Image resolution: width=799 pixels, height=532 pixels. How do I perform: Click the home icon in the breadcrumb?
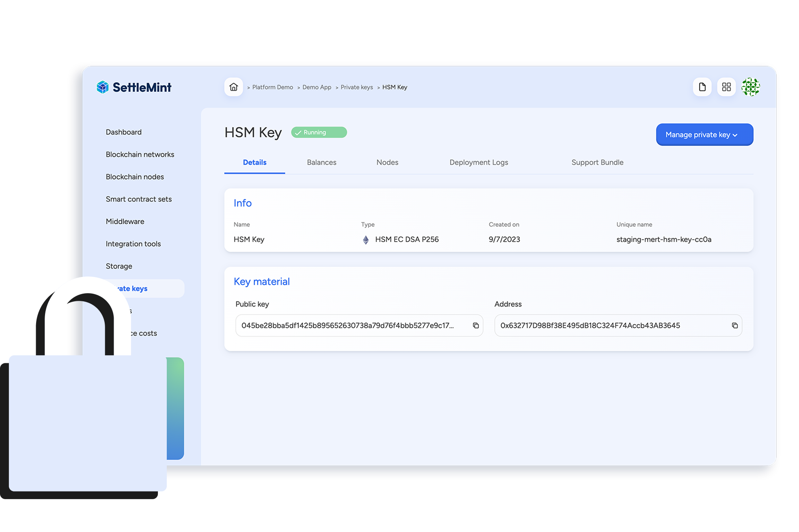[233, 87]
